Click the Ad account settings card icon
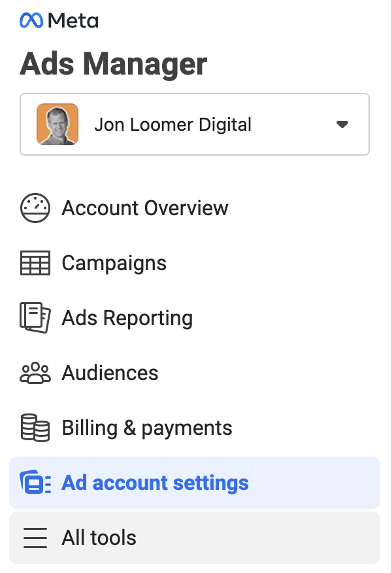 pyautogui.click(x=35, y=483)
